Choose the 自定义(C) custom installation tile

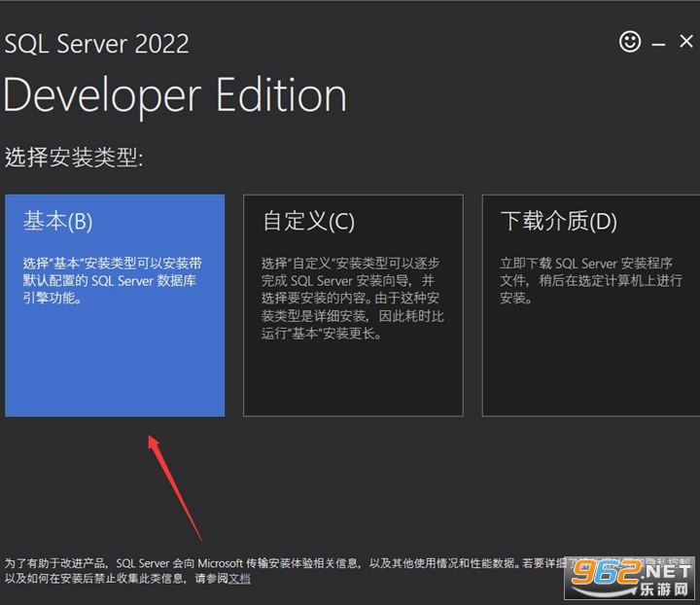coord(353,305)
